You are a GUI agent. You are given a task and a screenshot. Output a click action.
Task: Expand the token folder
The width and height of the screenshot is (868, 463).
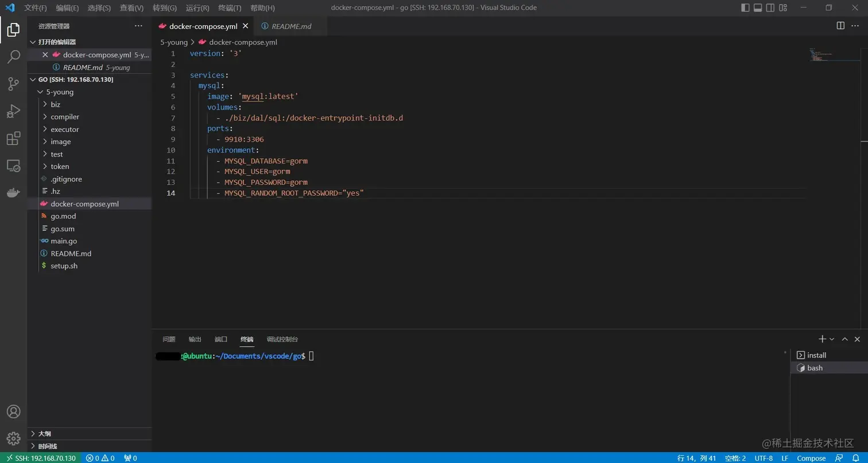[x=90, y=166]
